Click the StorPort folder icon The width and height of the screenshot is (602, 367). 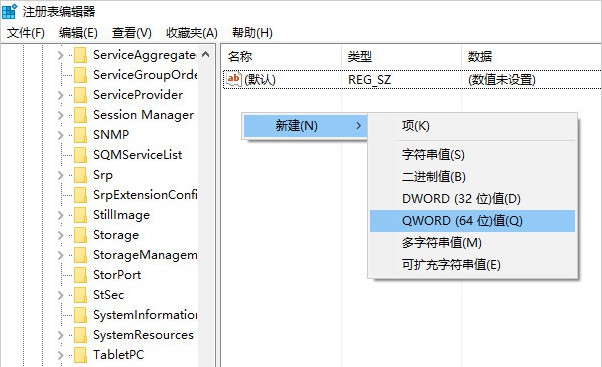tap(80, 275)
